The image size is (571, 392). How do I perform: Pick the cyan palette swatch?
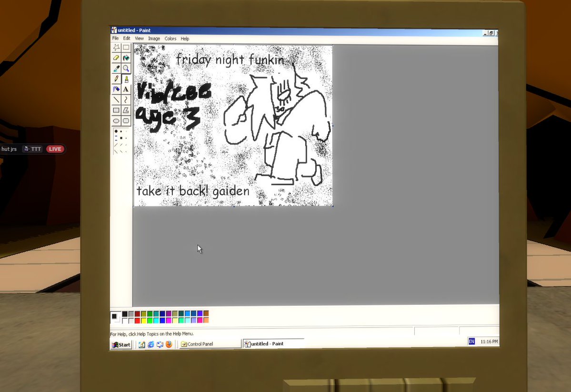tap(156, 321)
